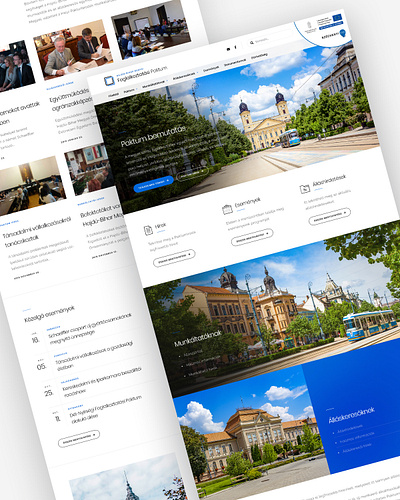Expand the Paktum menu dropdown
This screenshot has height=500, width=400.
[130, 90]
